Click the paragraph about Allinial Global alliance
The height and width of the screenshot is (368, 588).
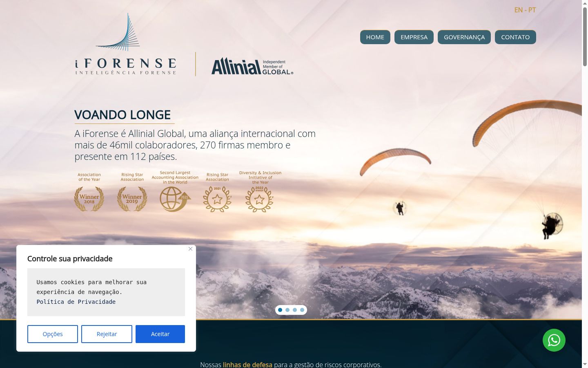pyautogui.click(x=195, y=145)
